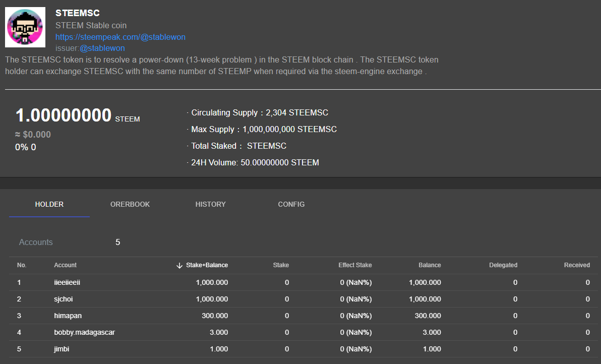Viewport: 601px width, 364px height.
Task: Sort by the Received column header
Action: coord(577,265)
